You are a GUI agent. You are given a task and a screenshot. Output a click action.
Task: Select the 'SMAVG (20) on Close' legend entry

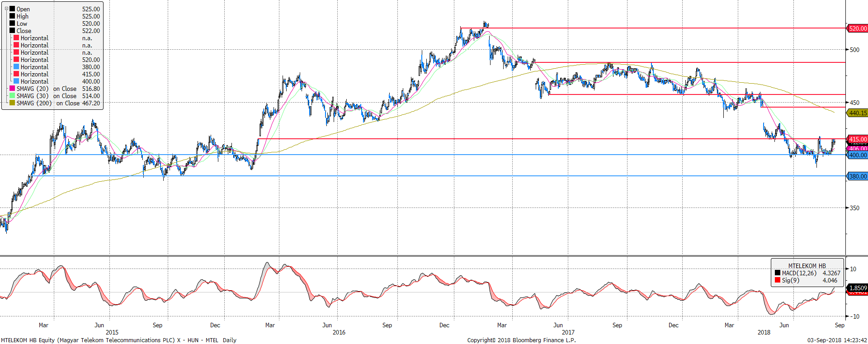(47, 89)
